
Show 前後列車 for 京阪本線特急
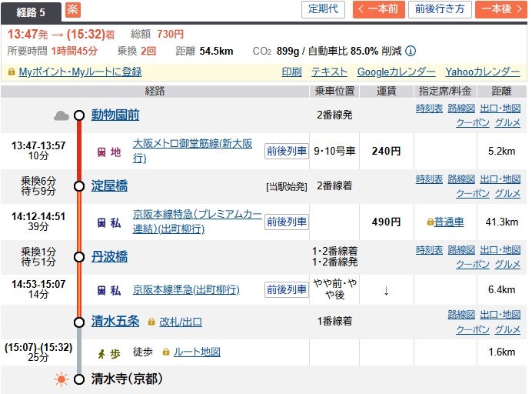[286, 222]
